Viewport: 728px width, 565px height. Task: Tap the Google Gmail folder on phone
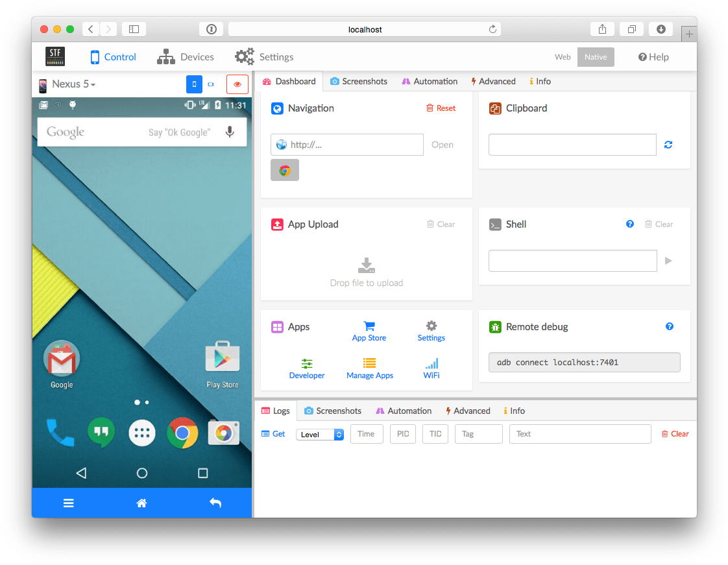pyautogui.click(x=62, y=365)
